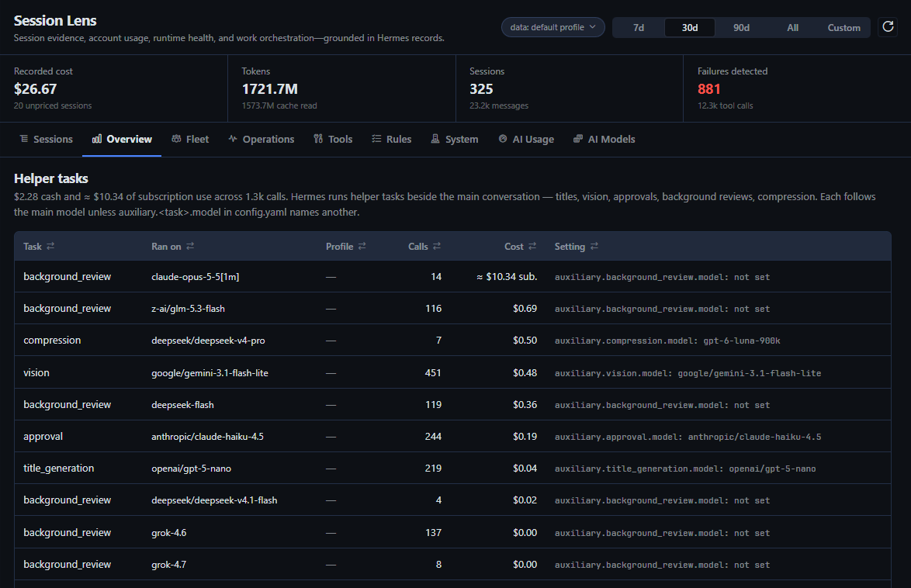Select the Custom time range

pos(843,27)
